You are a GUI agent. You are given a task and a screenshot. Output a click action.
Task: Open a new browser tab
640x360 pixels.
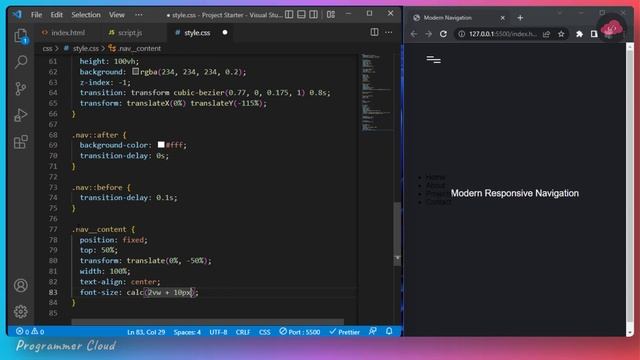[x=520, y=18]
